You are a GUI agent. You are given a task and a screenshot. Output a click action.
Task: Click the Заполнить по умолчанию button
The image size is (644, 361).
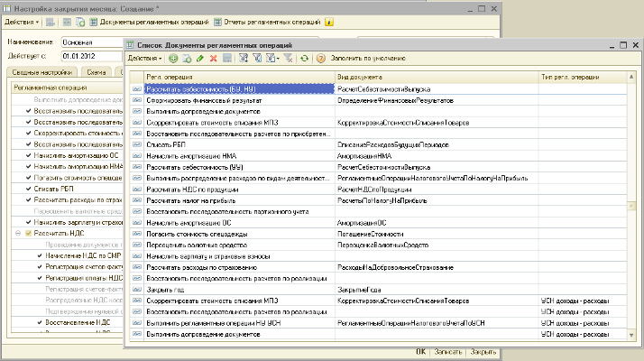coord(367,58)
